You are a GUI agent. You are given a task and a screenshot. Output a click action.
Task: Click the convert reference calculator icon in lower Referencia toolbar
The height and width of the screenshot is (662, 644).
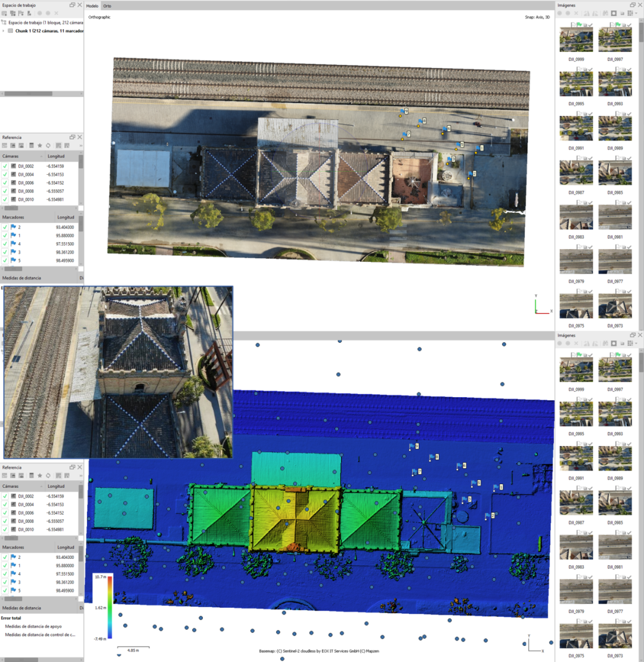[31, 476]
